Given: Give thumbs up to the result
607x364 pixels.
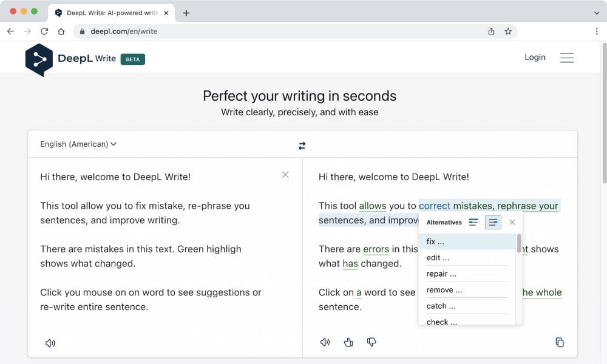Looking at the screenshot, I should coord(348,342).
